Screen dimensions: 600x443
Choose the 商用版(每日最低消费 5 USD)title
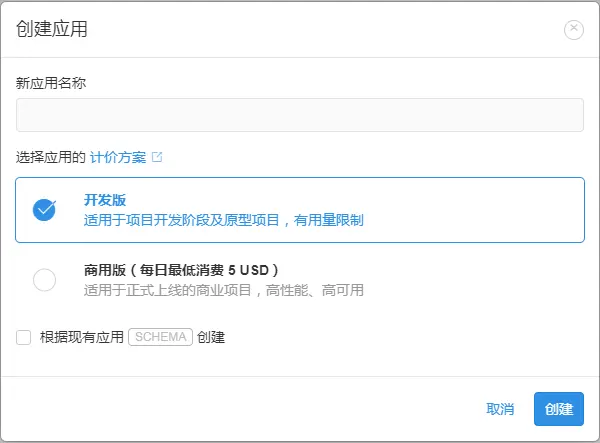(x=180, y=270)
